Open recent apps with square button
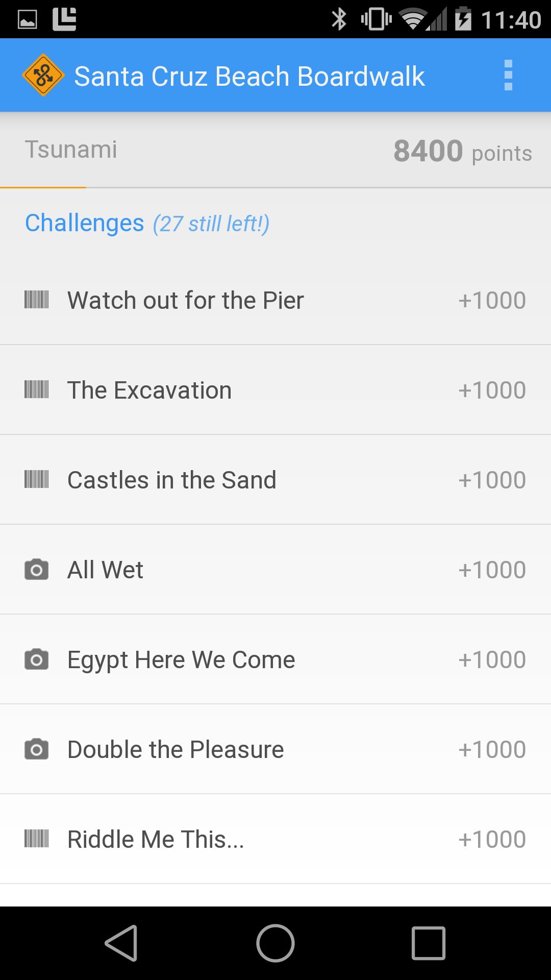 [428, 943]
